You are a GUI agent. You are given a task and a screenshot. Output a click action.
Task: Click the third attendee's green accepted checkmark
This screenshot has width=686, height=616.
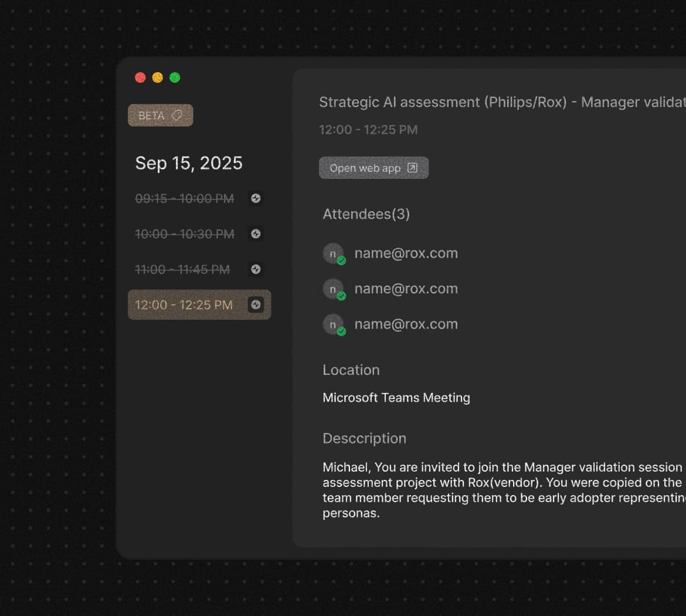pos(341,331)
